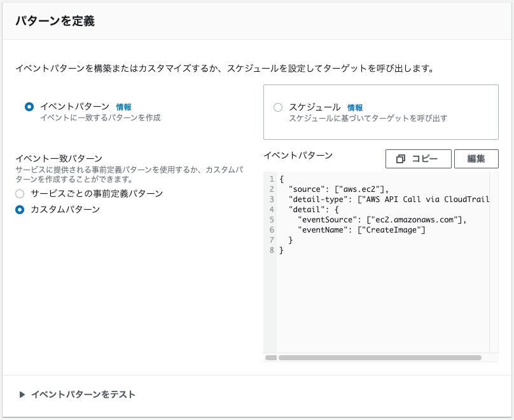
Task: Click the イベント一致パターン label
Action: pyautogui.click(x=59, y=158)
